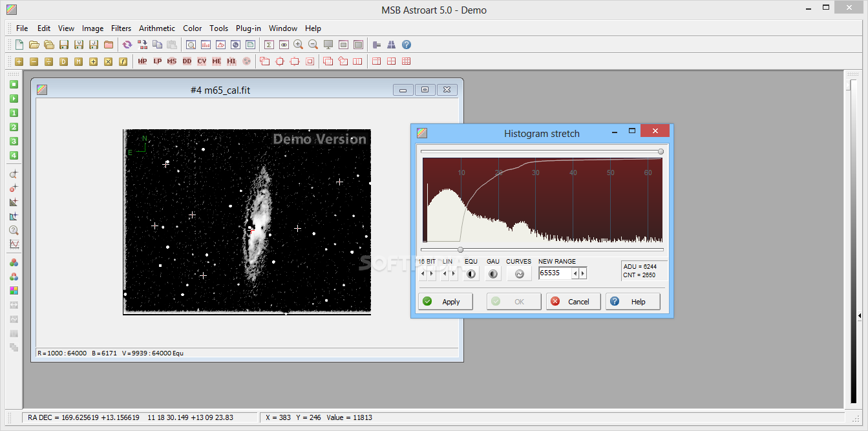Image resolution: width=868 pixels, height=431 pixels.
Task: Toggle CURVES stretch mode button
Action: click(x=518, y=274)
